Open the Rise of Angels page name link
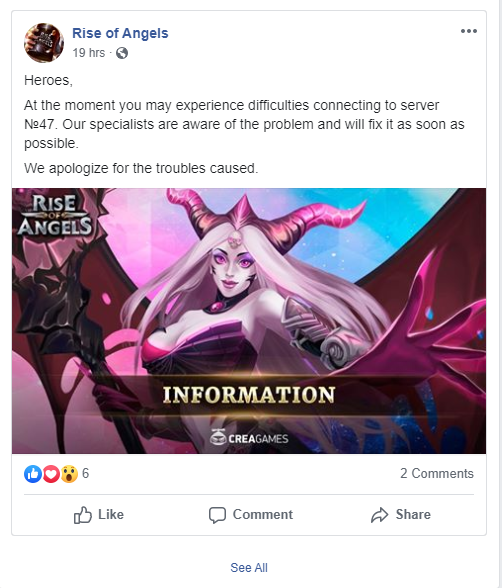502x588 pixels. tap(120, 33)
